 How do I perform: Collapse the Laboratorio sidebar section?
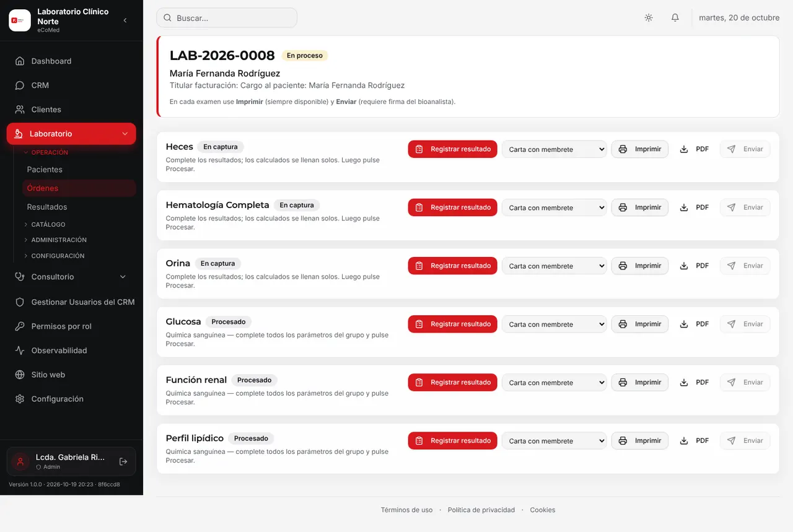point(71,133)
